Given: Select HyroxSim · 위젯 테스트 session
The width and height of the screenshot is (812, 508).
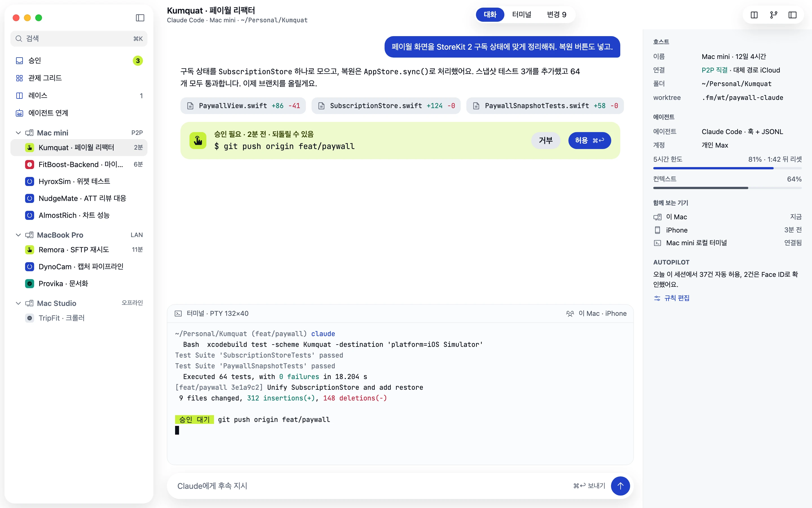Looking at the screenshot, I should pos(79,181).
